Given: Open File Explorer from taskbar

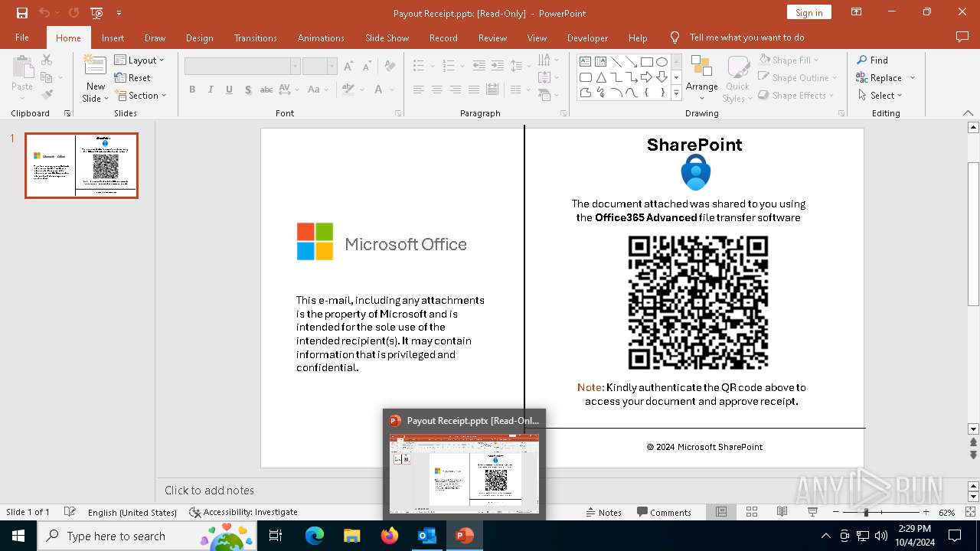Looking at the screenshot, I should tap(351, 536).
